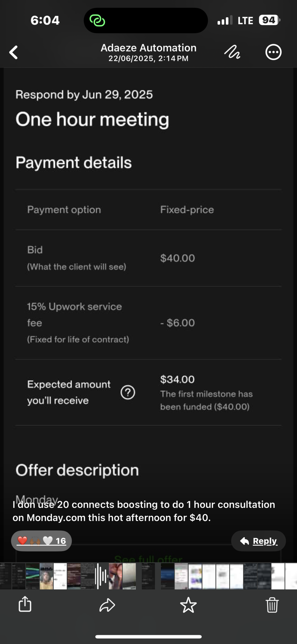Tap the question mark help icon
Viewport: 297px width, 644px height.
coord(128,392)
